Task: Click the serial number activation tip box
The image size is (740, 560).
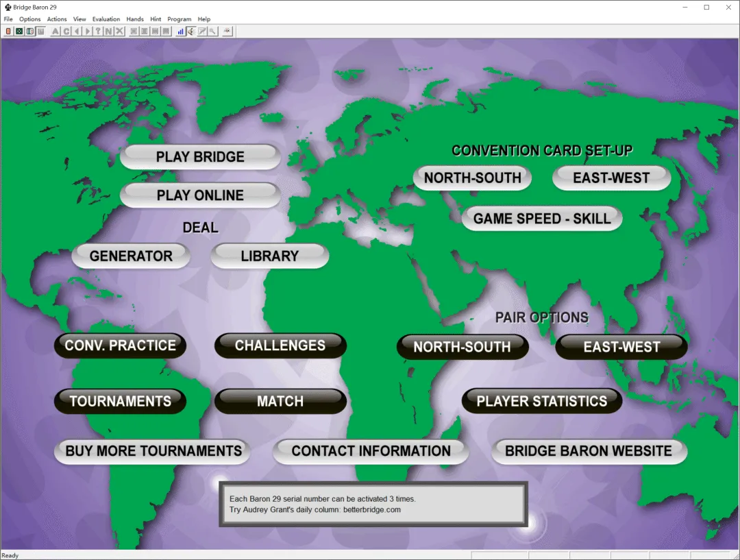Action: pos(373,504)
